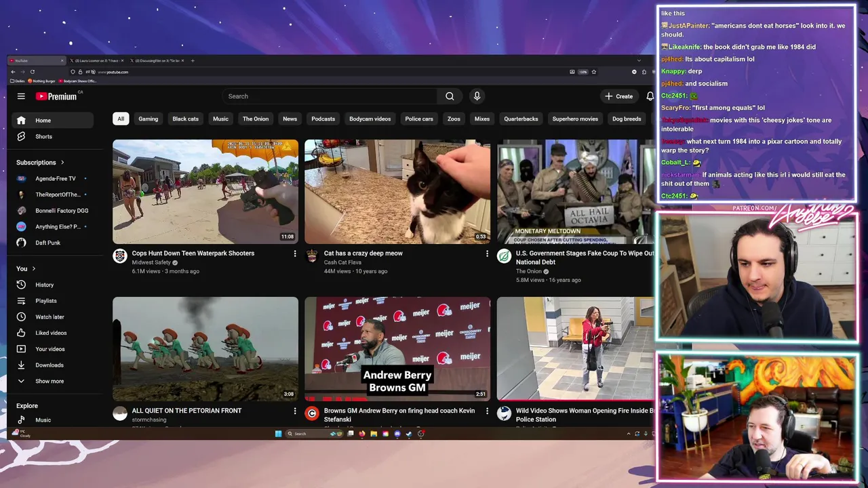Play the Petorian Front thumbnail
The height and width of the screenshot is (488, 868).
pyautogui.click(x=205, y=349)
